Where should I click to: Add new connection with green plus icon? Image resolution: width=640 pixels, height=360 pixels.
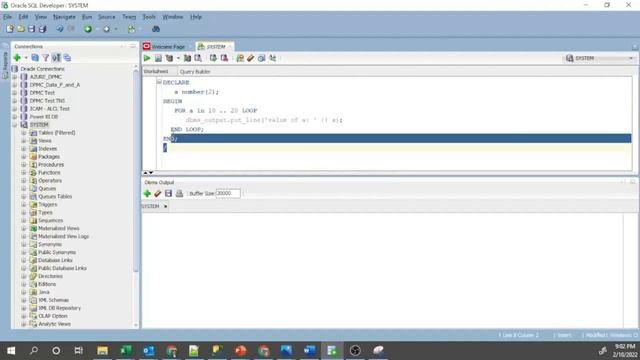pyautogui.click(x=17, y=58)
